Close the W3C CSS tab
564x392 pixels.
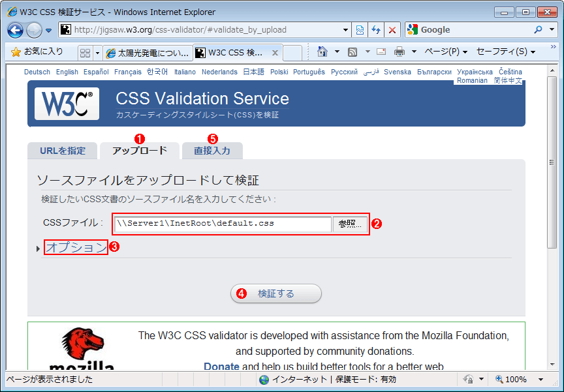click(x=275, y=53)
